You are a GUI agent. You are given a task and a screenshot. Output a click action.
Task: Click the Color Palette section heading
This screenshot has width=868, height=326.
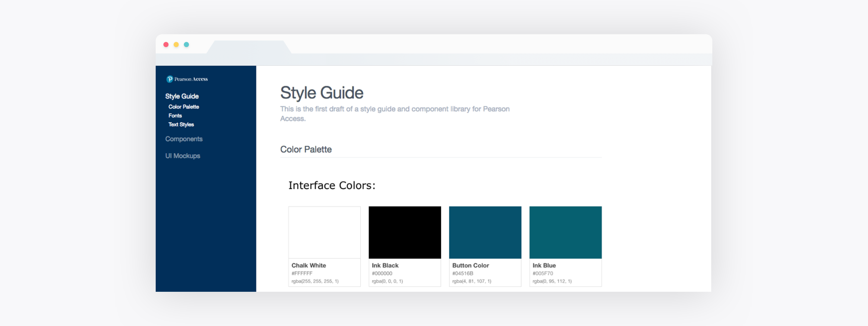click(x=306, y=149)
